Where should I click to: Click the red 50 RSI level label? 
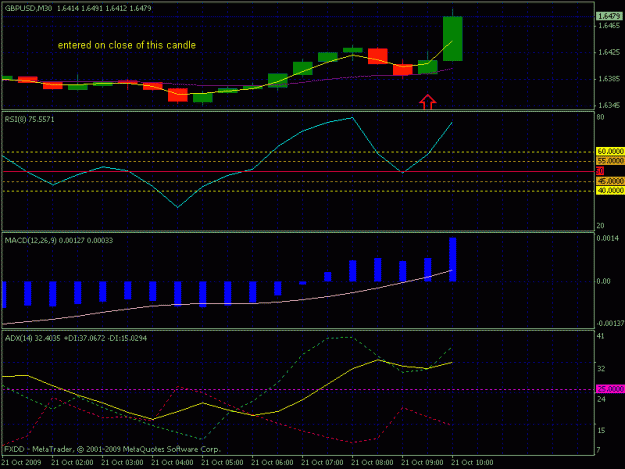600,171
